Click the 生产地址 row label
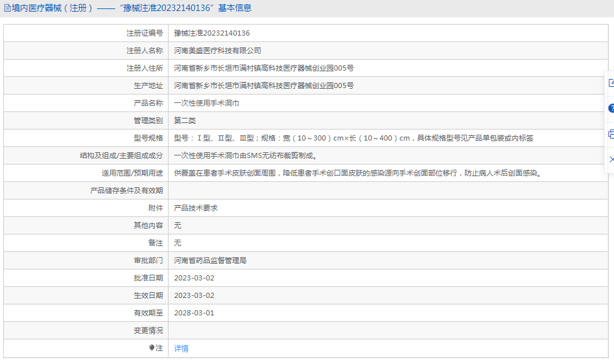This screenshot has height=364, width=614. click(148, 85)
